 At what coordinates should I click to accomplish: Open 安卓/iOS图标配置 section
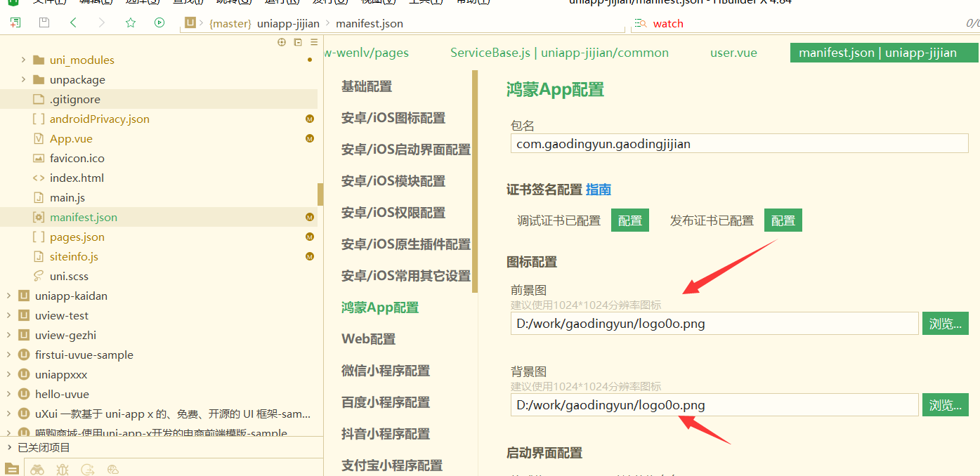pyautogui.click(x=393, y=118)
